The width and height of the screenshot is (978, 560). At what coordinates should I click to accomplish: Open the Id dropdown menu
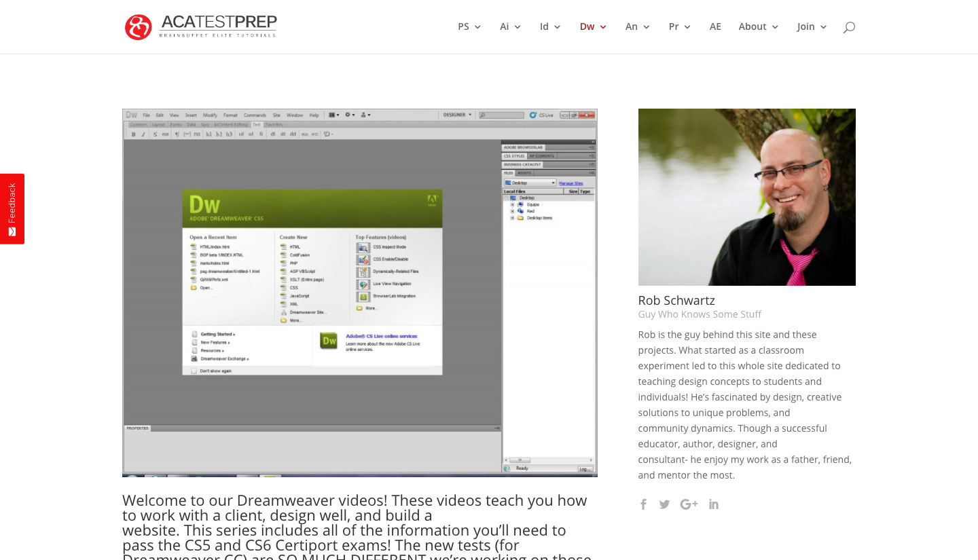(x=550, y=26)
